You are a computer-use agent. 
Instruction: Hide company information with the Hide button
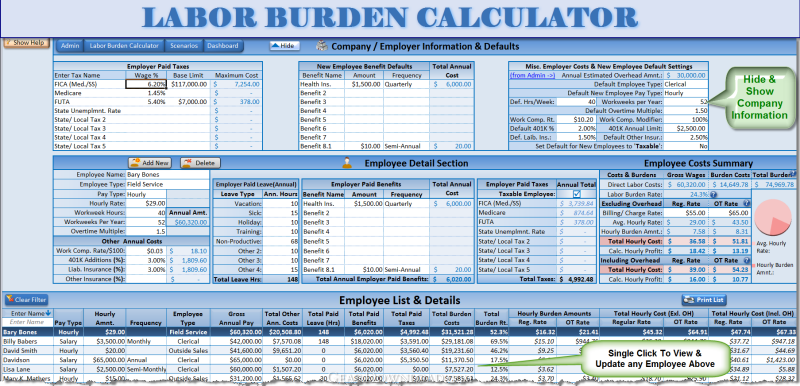point(285,46)
